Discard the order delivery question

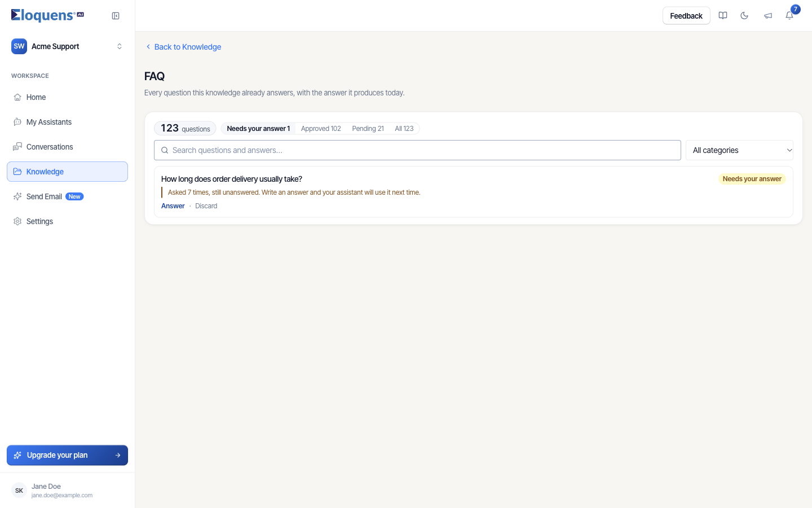[206, 206]
